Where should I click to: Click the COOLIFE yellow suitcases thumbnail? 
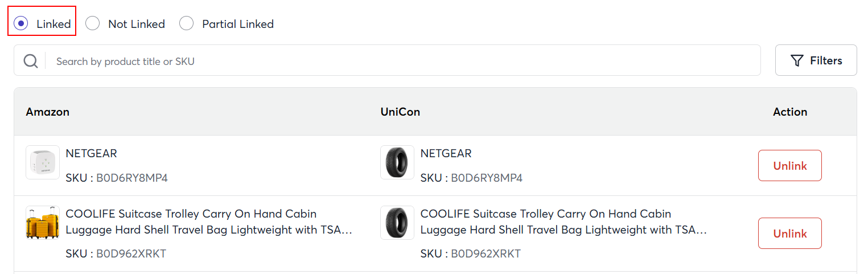point(43,223)
